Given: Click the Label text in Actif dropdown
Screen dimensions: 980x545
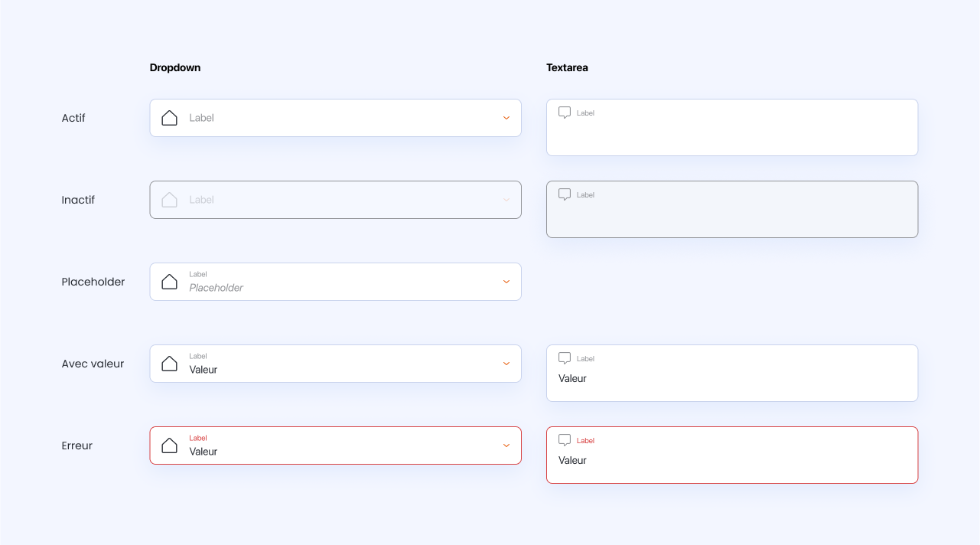Looking at the screenshot, I should [201, 118].
